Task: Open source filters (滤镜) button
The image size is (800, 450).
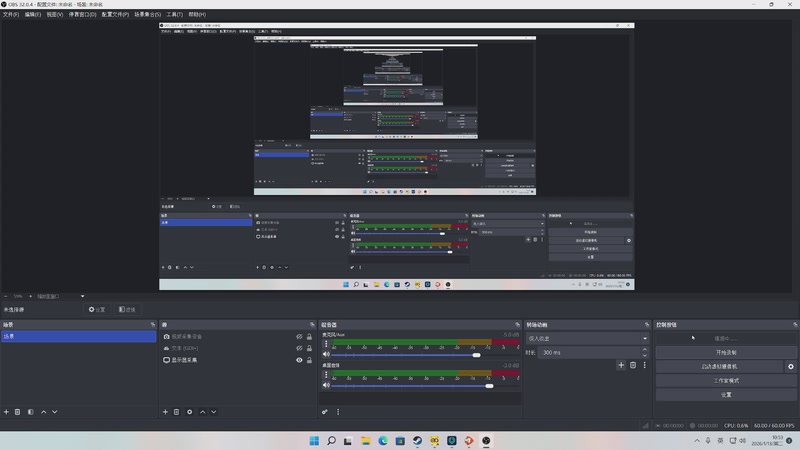Action: point(127,309)
